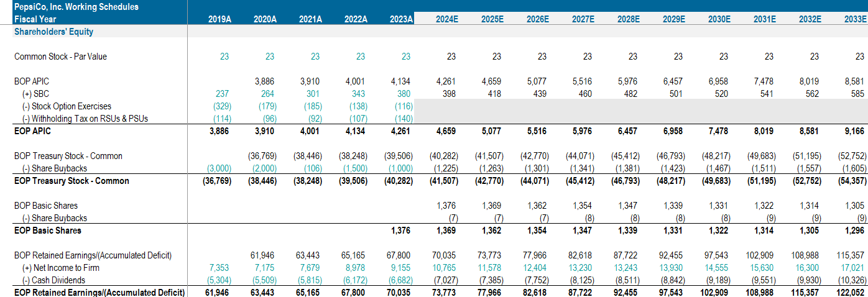This screenshot has height=297, width=868.
Task: Select the Shareholders' Equity section heading
Action: click(x=54, y=32)
